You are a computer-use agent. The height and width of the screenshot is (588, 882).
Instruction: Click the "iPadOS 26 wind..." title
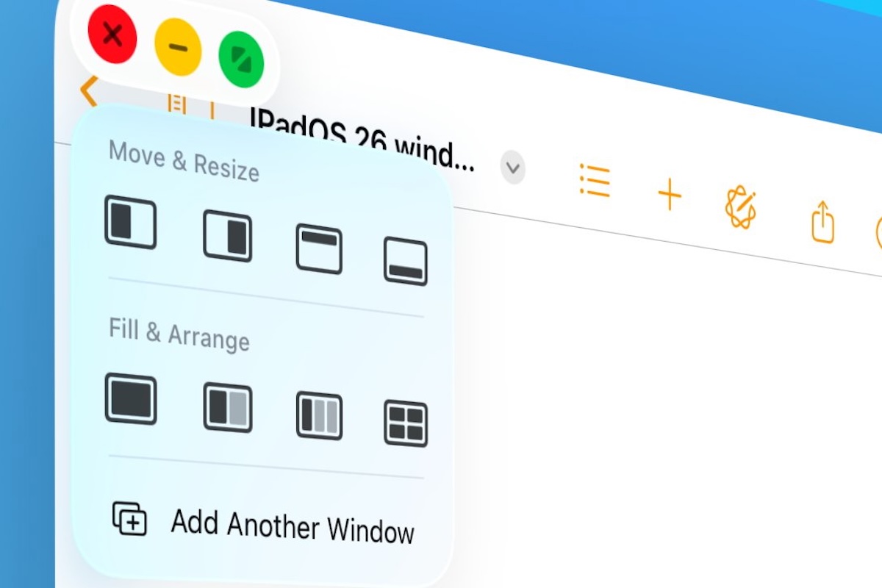tap(360, 140)
